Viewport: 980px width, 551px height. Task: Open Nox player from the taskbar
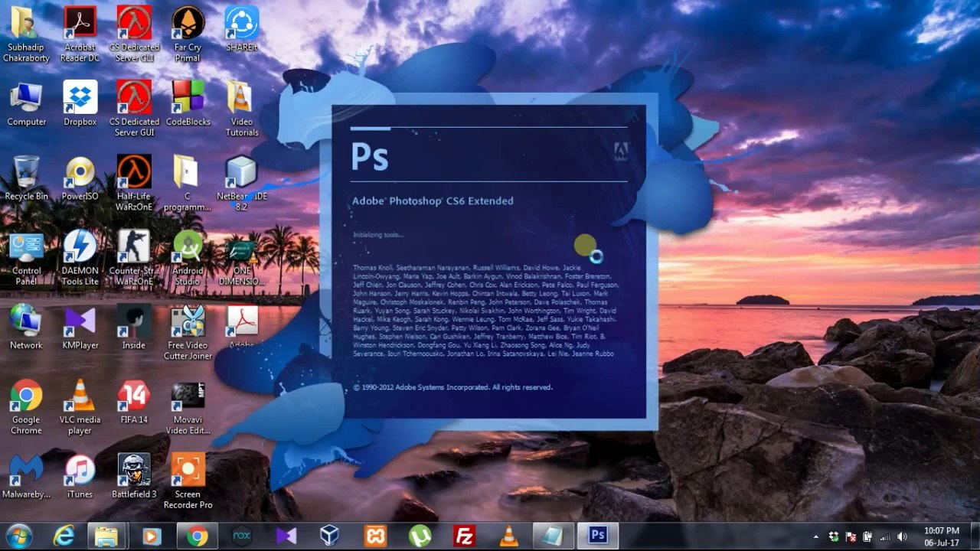[242, 536]
